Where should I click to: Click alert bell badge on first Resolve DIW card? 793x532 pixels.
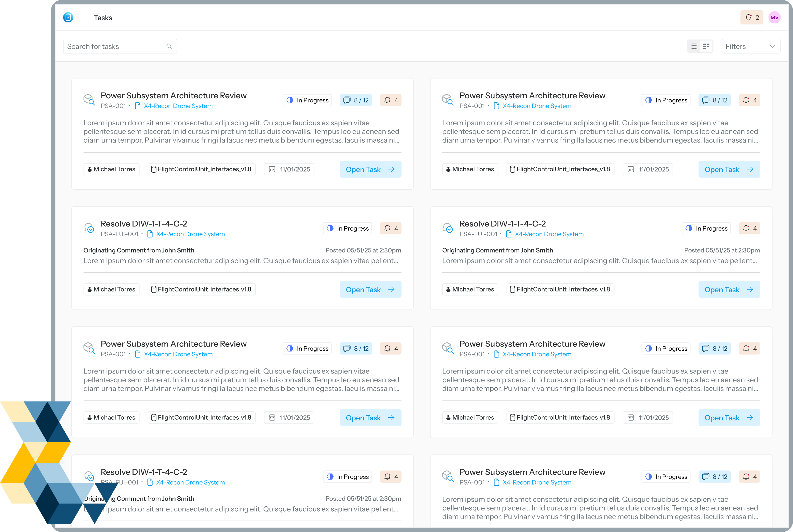tap(391, 228)
